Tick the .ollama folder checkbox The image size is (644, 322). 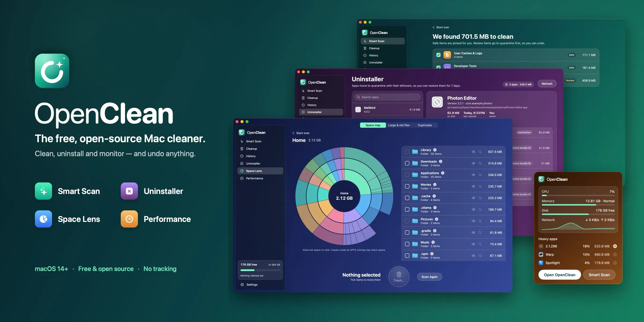(407, 209)
